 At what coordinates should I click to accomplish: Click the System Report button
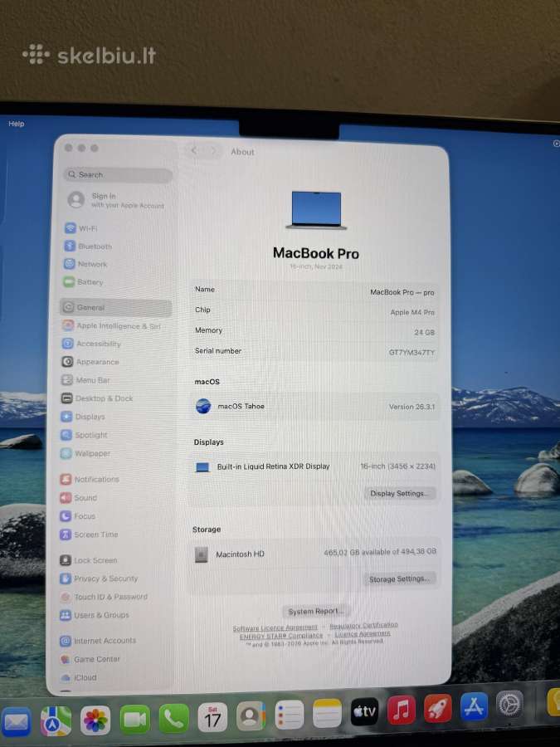314,611
